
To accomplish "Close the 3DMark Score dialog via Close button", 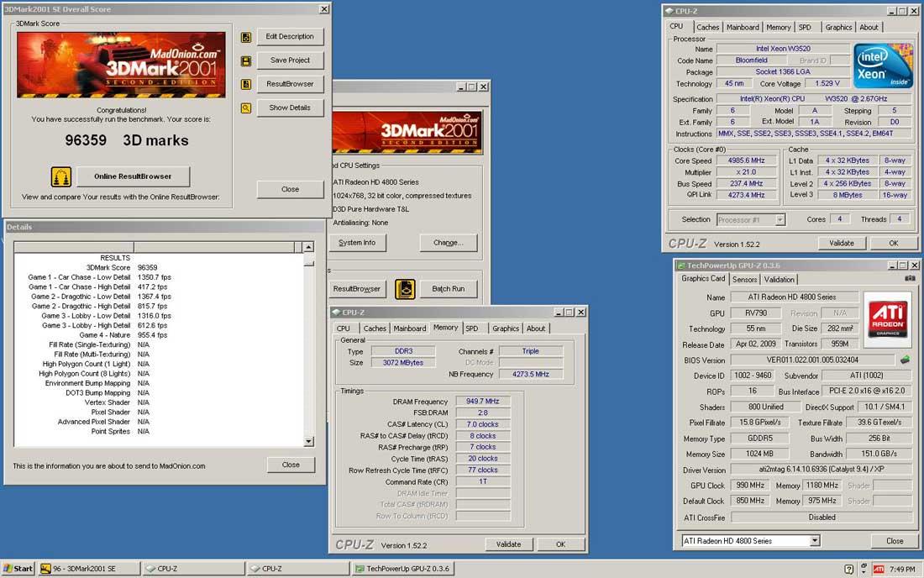I will (x=290, y=189).
